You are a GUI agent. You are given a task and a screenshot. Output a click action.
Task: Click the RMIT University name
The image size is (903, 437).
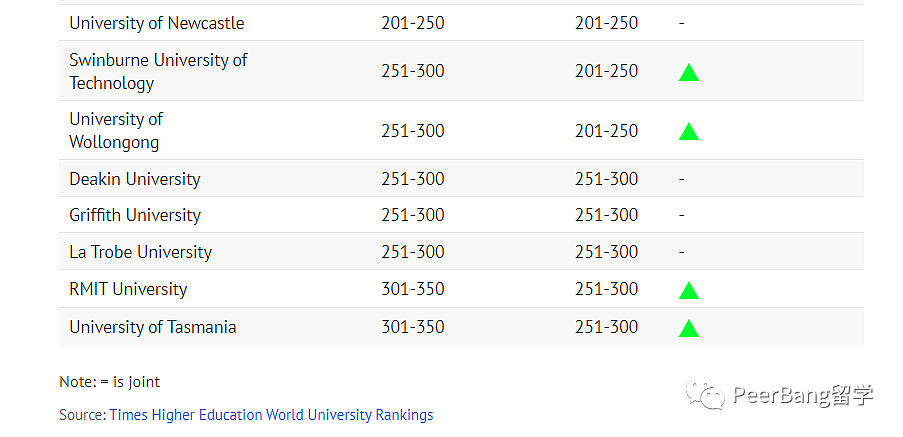pyautogui.click(x=128, y=288)
